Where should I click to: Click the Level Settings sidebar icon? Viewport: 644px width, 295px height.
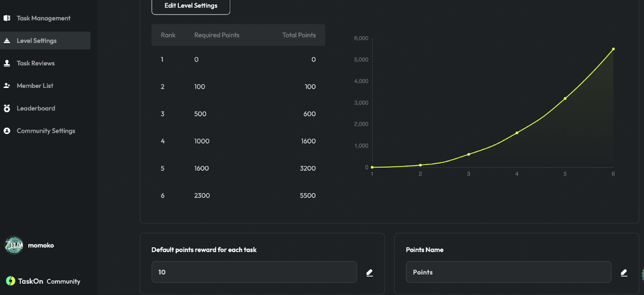tap(7, 41)
